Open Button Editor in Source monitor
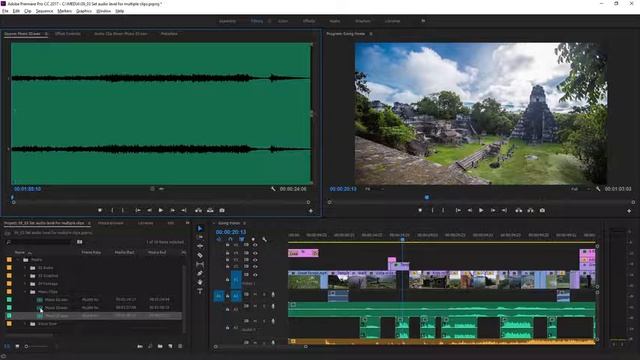The image size is (640, 360). click(311, 211)
